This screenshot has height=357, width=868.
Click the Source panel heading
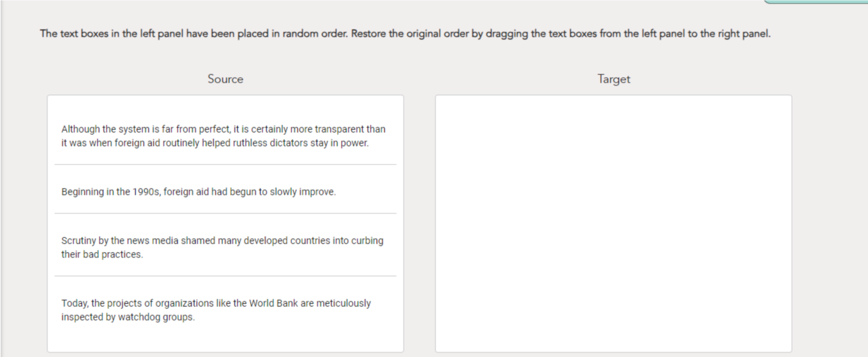tap(225, 79)
